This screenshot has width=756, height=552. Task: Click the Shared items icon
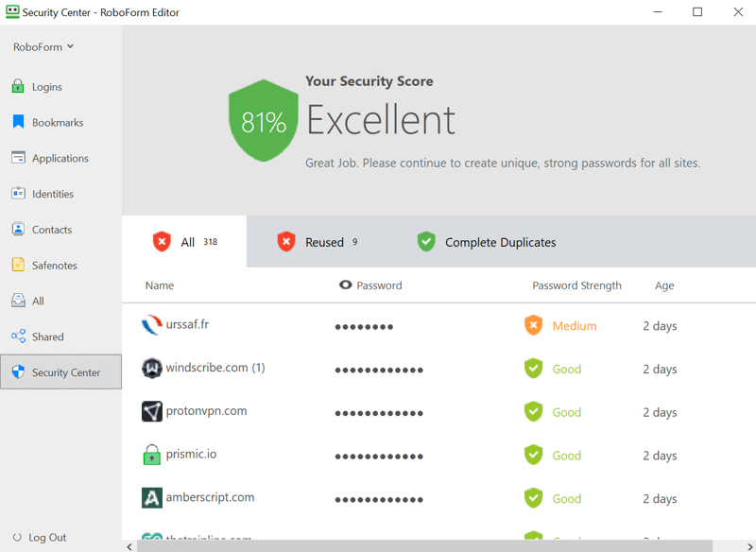pos(18,336)
